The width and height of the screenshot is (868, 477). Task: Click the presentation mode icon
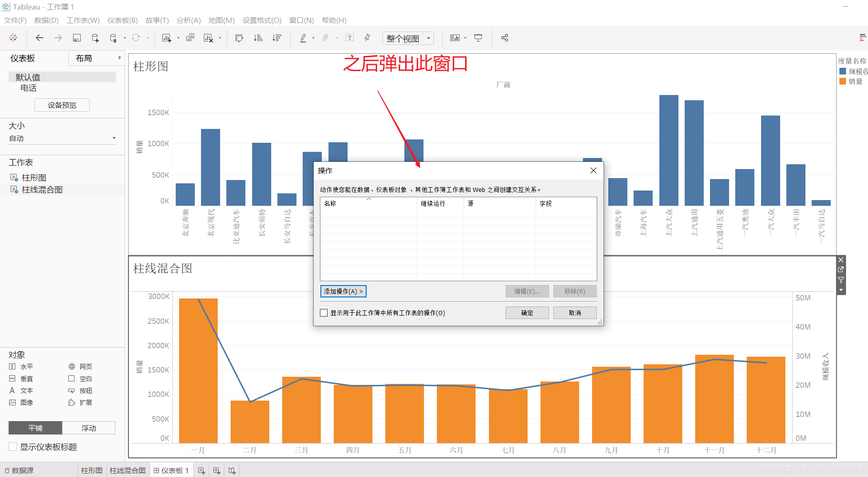[478, 38]
